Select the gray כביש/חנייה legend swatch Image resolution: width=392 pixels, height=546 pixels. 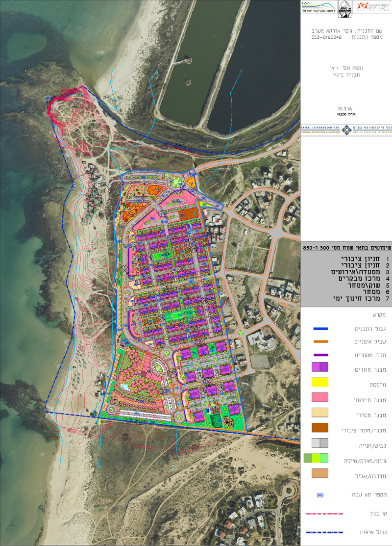(320, 443)
